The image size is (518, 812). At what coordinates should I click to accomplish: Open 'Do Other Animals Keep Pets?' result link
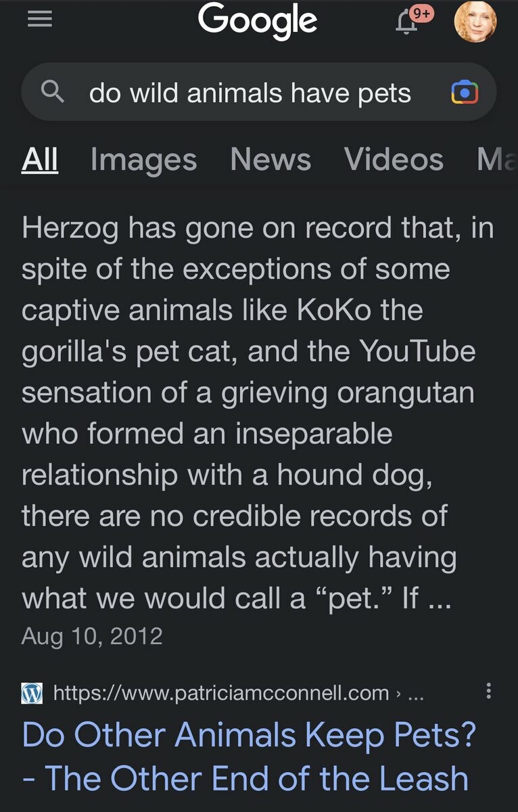250,757
